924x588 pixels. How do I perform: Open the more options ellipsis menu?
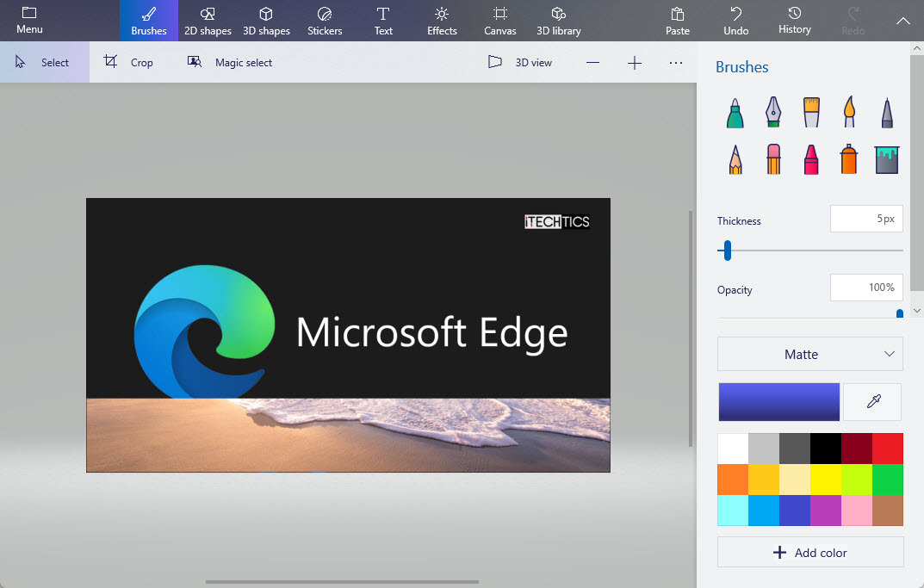[676, 63]
